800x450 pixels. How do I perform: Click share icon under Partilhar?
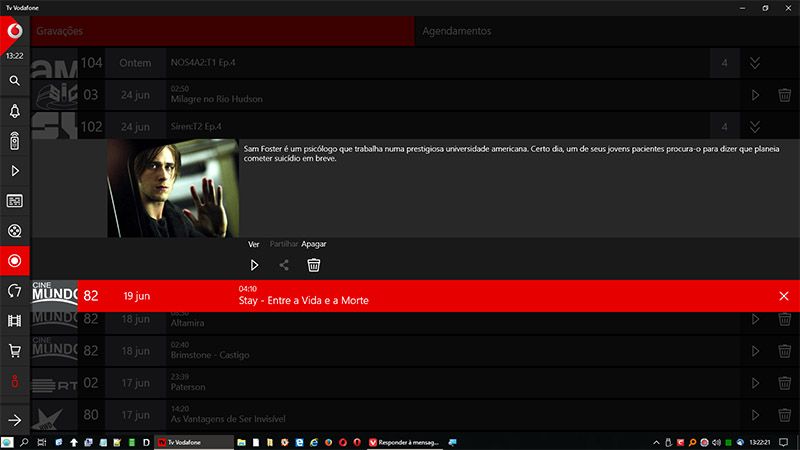284,265
